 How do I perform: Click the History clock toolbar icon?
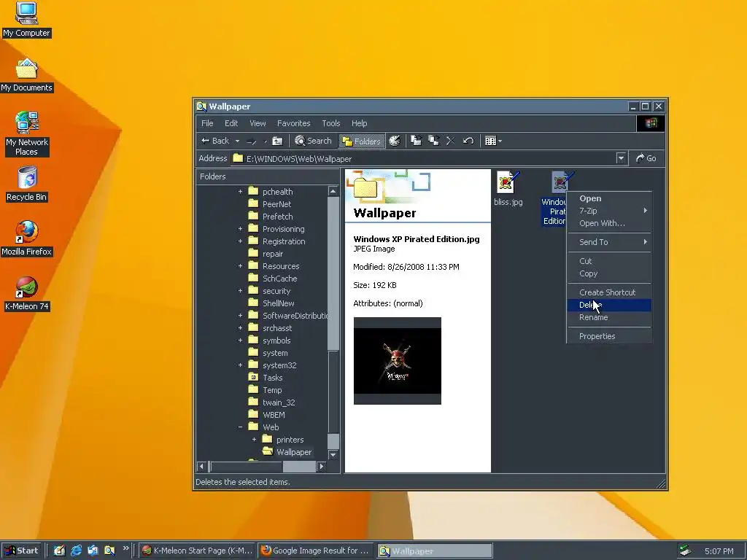[x=395, y=141]
